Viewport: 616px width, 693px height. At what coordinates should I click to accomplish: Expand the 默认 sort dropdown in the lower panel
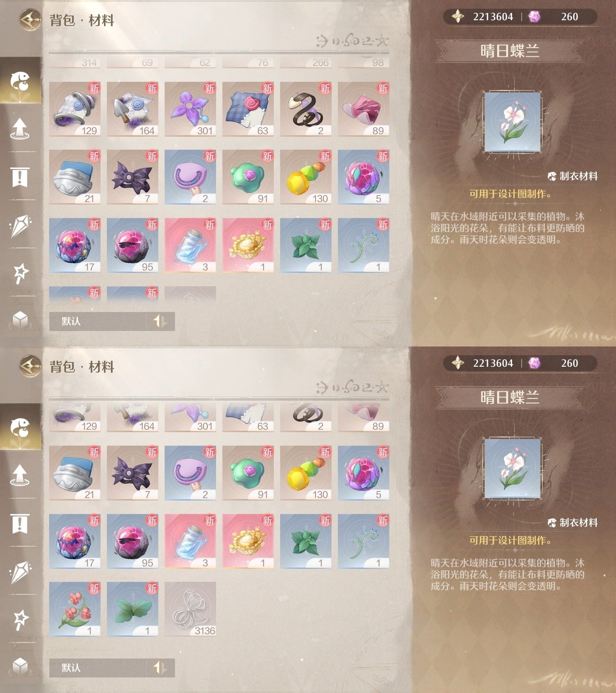[98, 667]
